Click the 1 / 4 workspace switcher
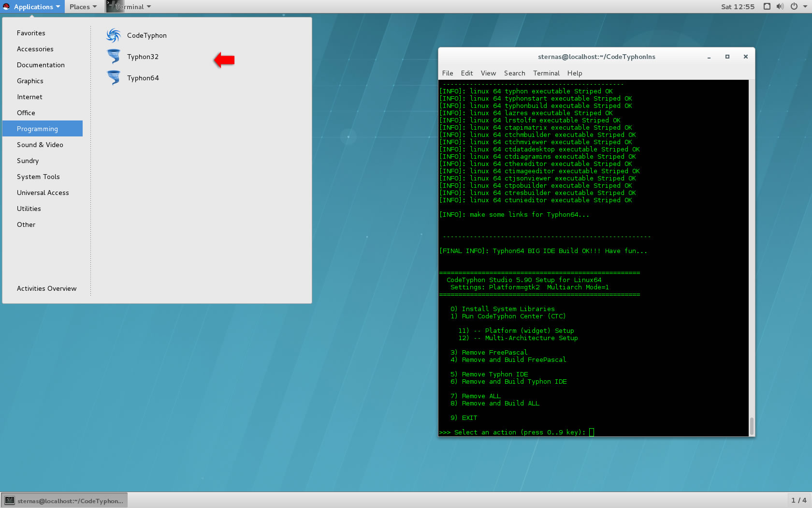 (798, 500)
